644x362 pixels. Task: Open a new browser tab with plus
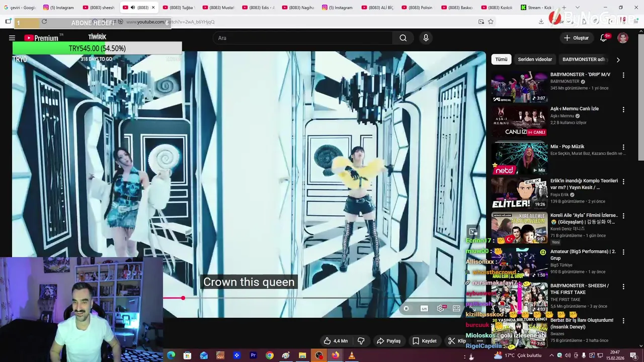[x=563, y=8]
